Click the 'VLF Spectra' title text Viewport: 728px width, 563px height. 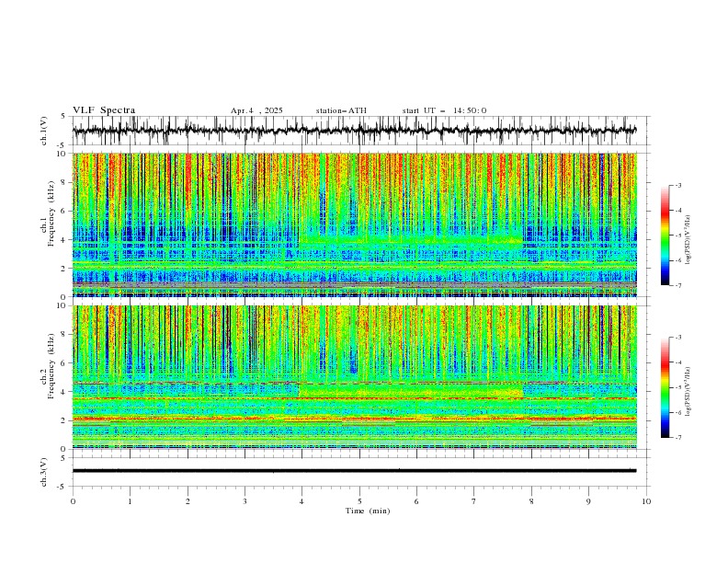(104, 110)
